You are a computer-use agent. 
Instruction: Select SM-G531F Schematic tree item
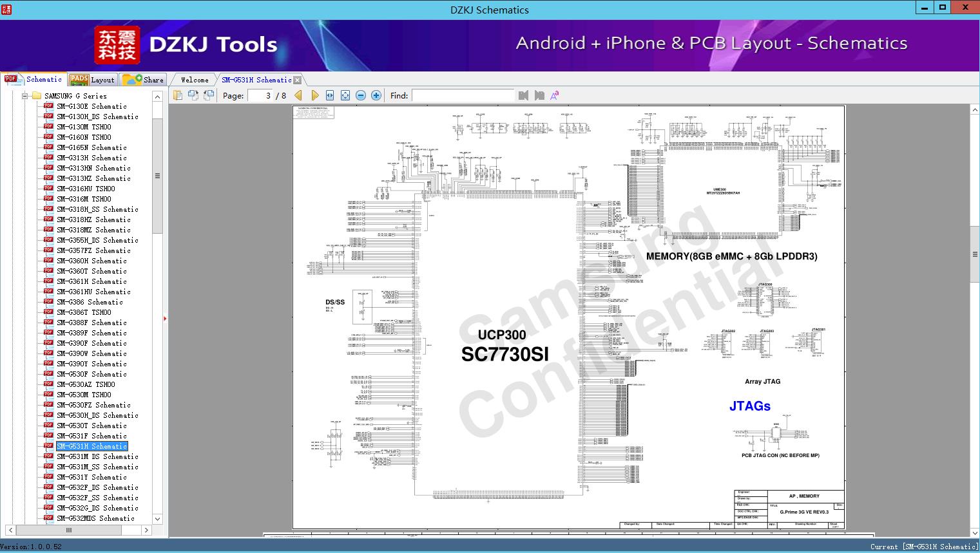click(x=91, y=436)
